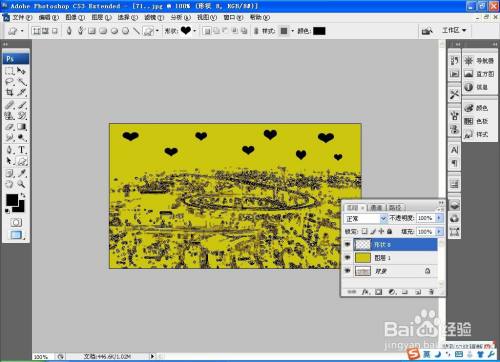The image size is (500, 362).
Task: Select the Path Selection tool
Action: (9, 161)
